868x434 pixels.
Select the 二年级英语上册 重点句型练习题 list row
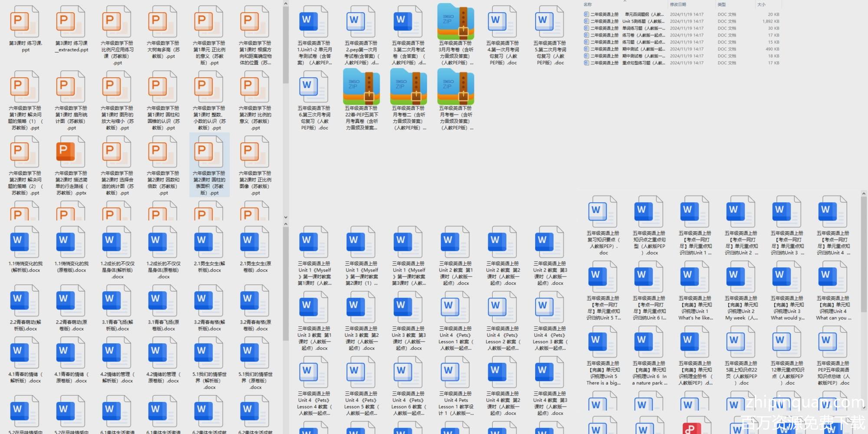pyautogui.click(x=682, y=63)
